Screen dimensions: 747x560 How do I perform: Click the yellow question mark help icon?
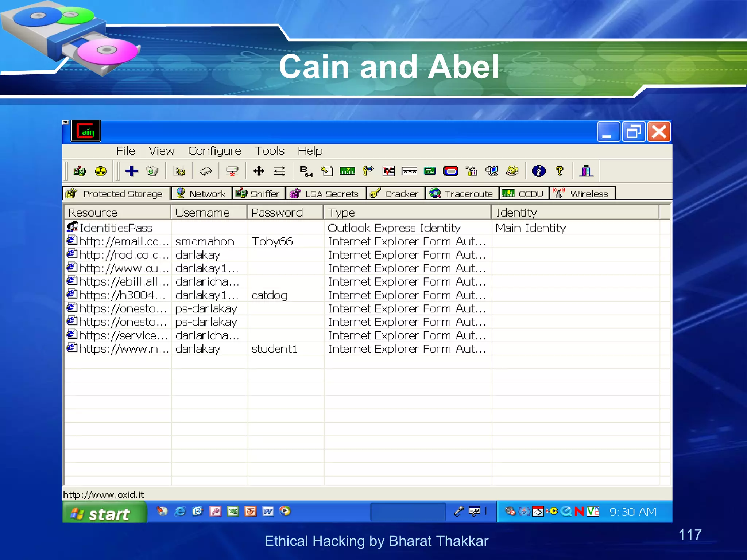pyautogui.click(x=559, y=171)
